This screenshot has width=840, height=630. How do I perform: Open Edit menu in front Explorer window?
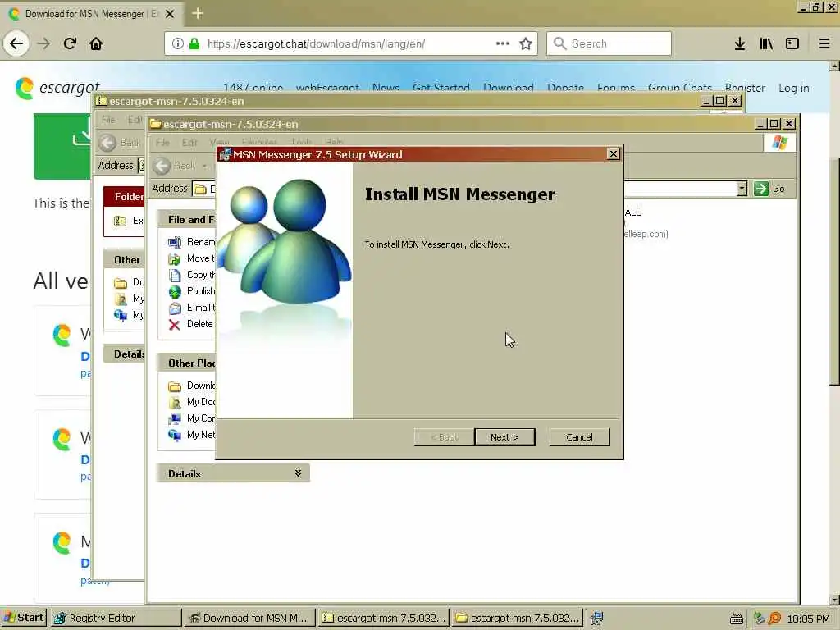click(x=189, y=143)
